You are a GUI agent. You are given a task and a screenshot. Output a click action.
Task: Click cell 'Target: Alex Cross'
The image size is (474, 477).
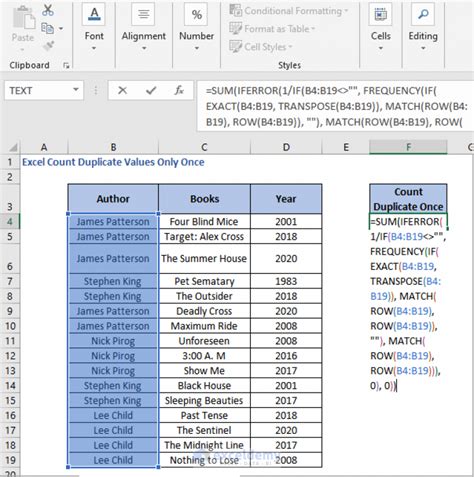point(204,236)
